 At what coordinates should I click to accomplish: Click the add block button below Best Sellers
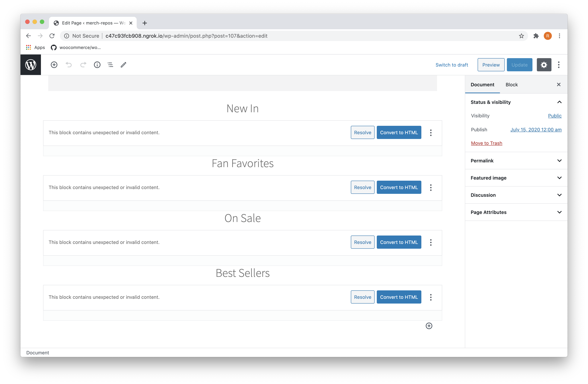429,326
